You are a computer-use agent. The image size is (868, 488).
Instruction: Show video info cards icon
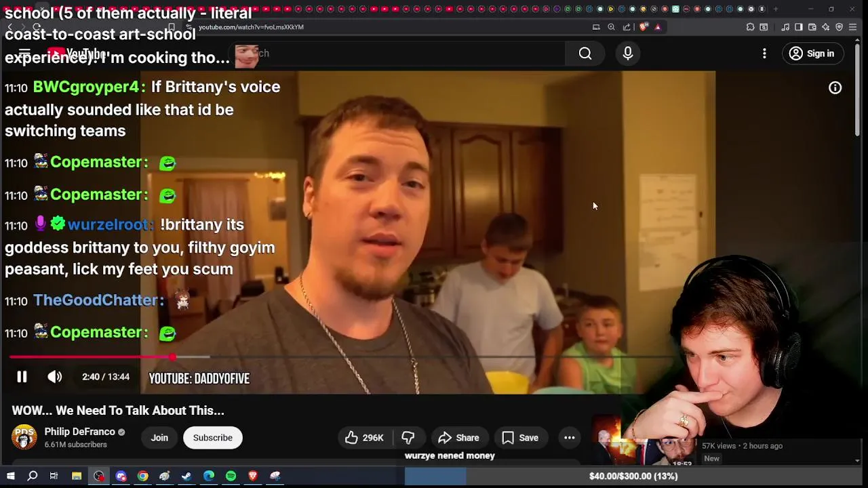pos(835,87)
